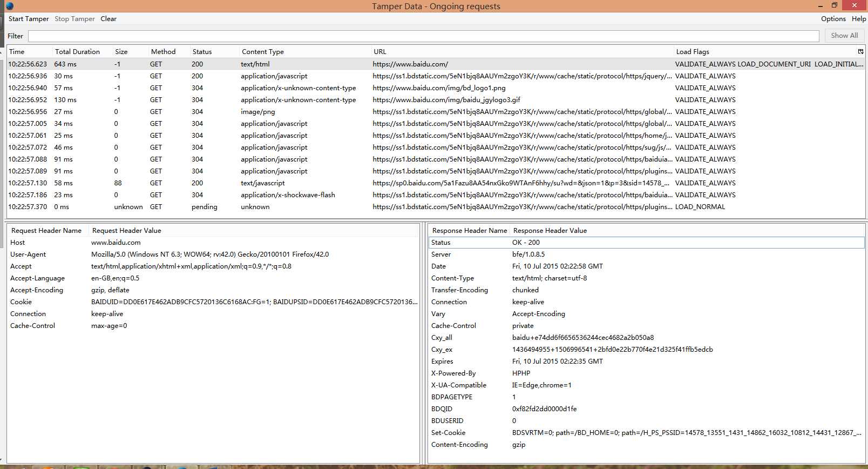Focus the Filter text field

click(424, 36)
